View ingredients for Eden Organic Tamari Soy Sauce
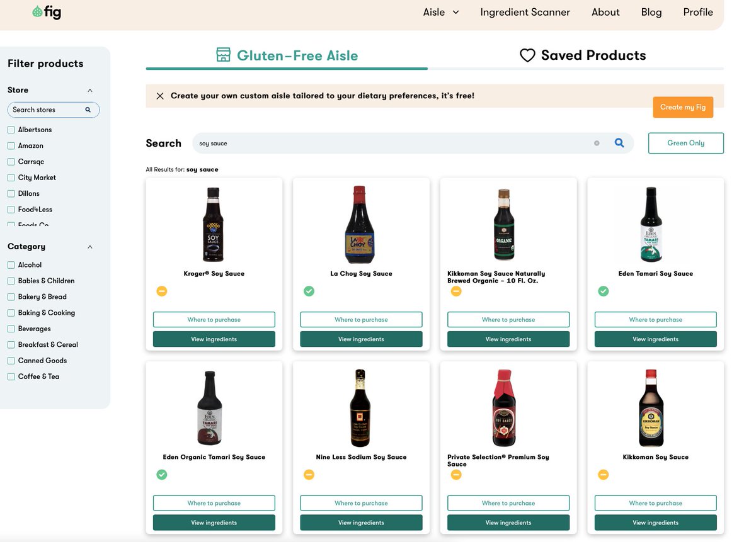Viewport: 756px width, 542px height. click(214, 522)
